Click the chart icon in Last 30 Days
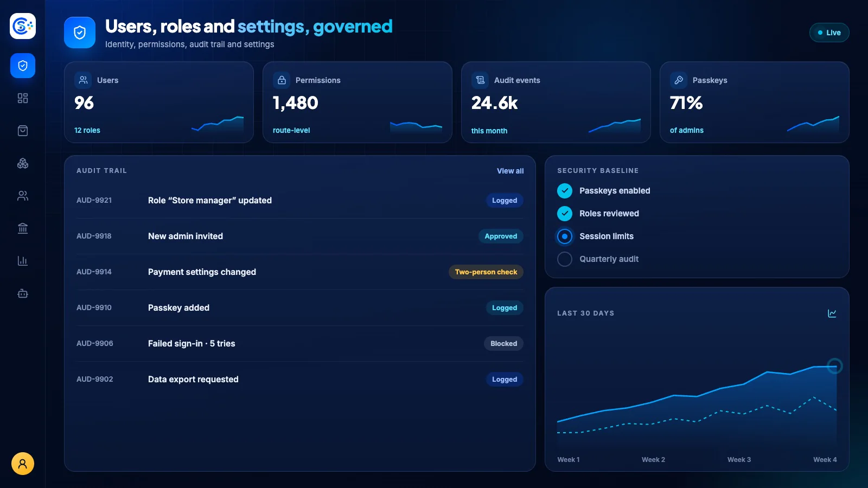This screenshot has height=488, width=868. [832, 313]
